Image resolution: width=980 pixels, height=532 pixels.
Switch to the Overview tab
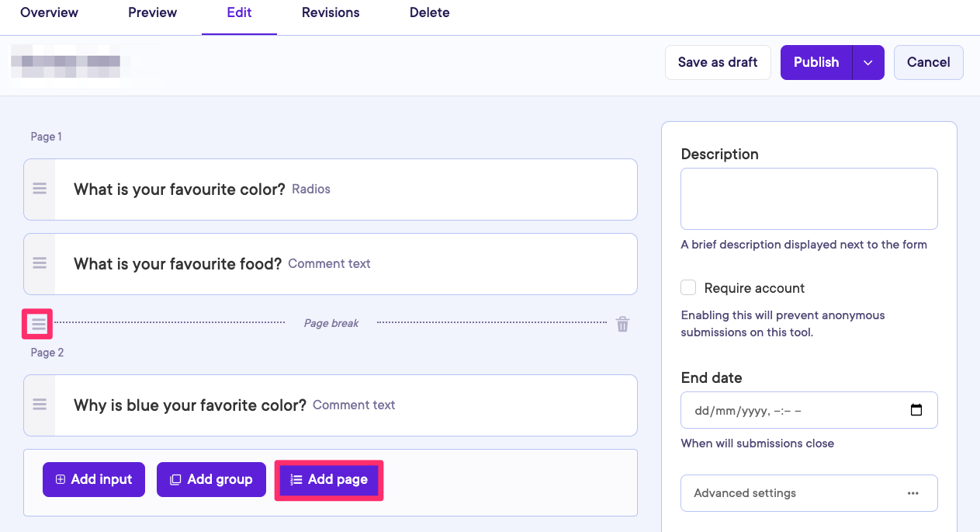(x=49, y=12)
